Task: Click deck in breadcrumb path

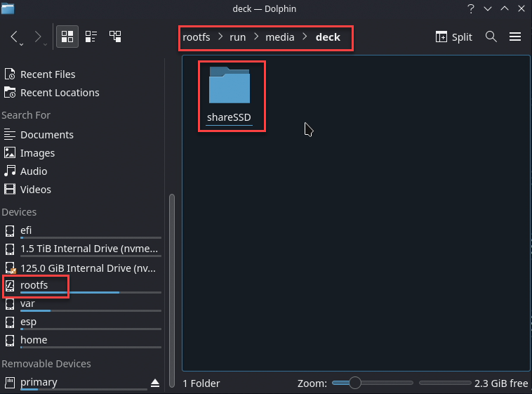Action: [328, 37]
